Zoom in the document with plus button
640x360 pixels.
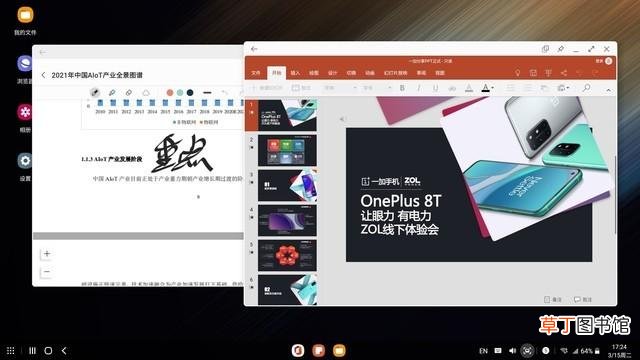coord(47,253)
